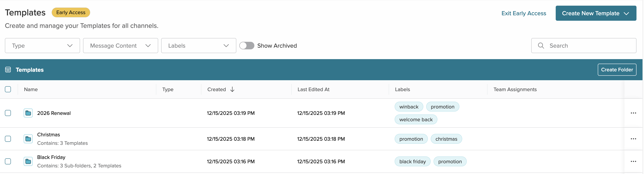The image size is (644, 174).
Task: Click the Black Friday folder icon
Action: 28,161
